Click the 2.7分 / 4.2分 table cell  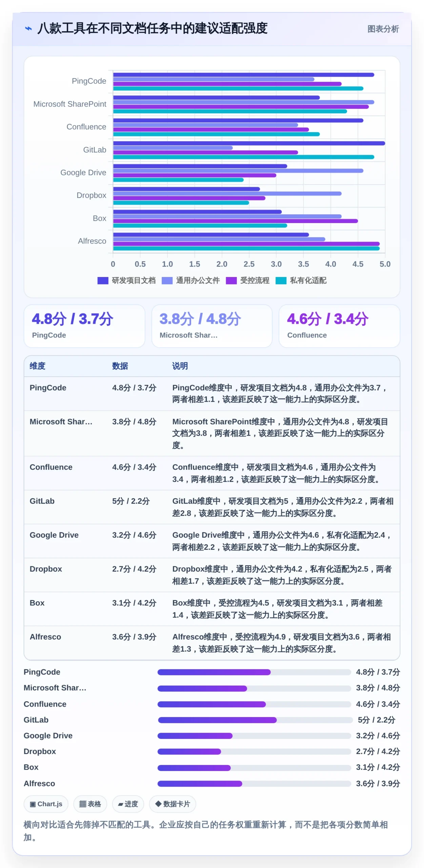pos(134,569)
